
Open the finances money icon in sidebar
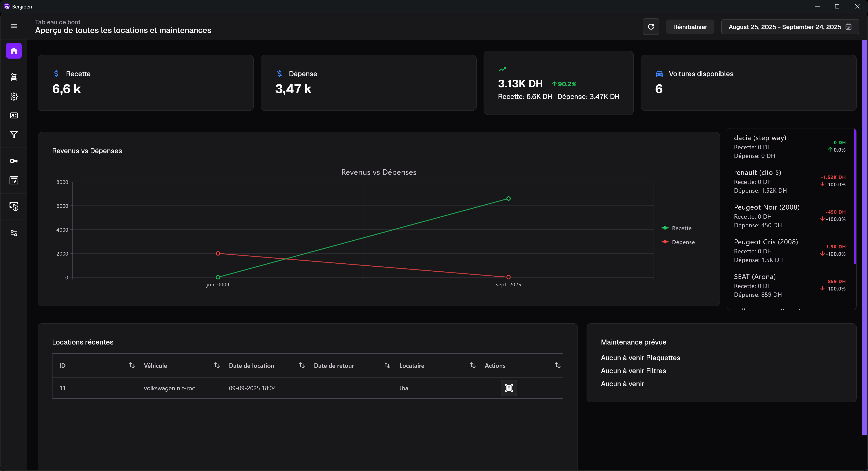[13, 206]
